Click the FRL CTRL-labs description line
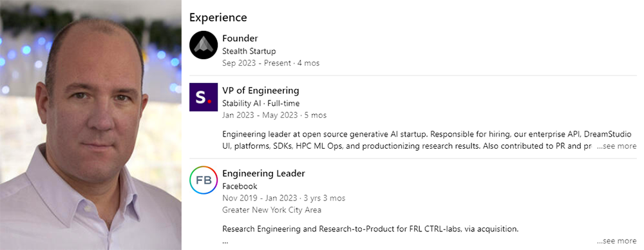The height and width of the screenshot is (250, 644). point(370,229)
